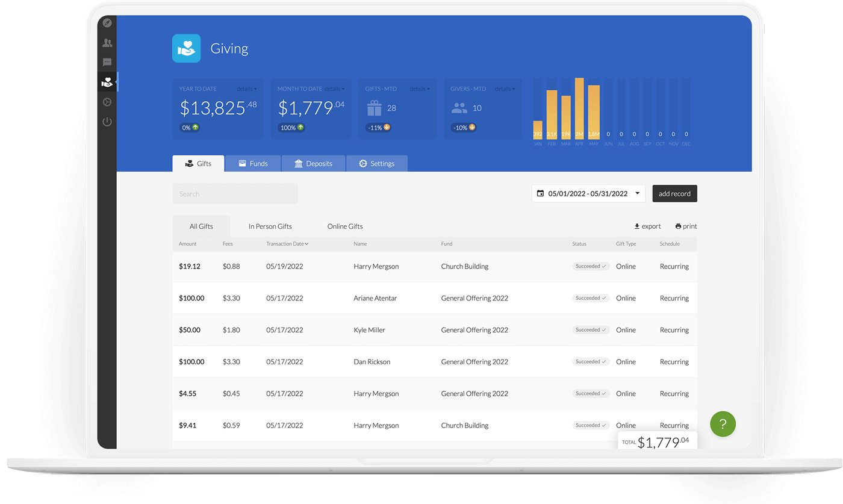Click the blue Giving header icon
Image resolution: width=843 pixels, height=504 pixels.
point(186,48)
